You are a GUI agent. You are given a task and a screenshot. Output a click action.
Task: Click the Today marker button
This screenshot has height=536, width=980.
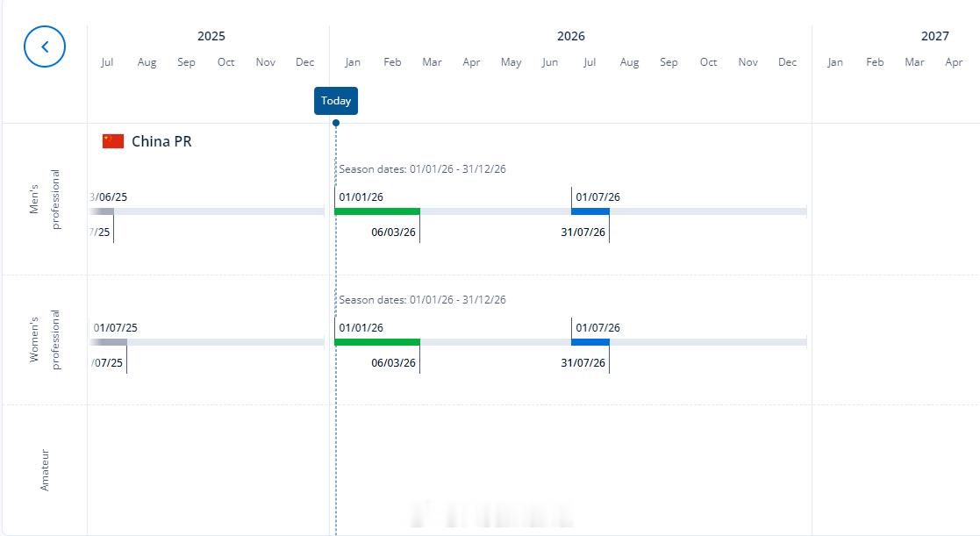[336, 101]
